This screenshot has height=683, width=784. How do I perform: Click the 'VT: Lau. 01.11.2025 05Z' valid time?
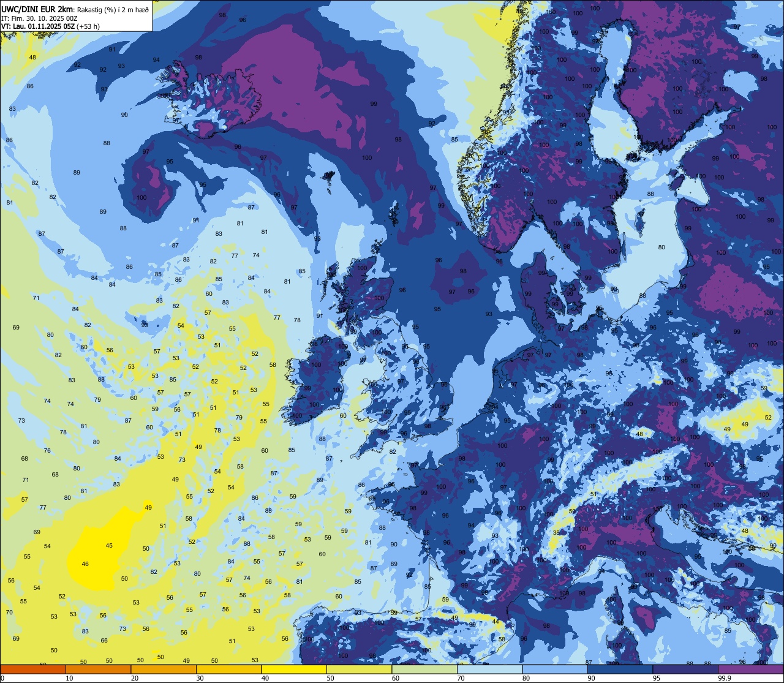[x=38, y=26]
